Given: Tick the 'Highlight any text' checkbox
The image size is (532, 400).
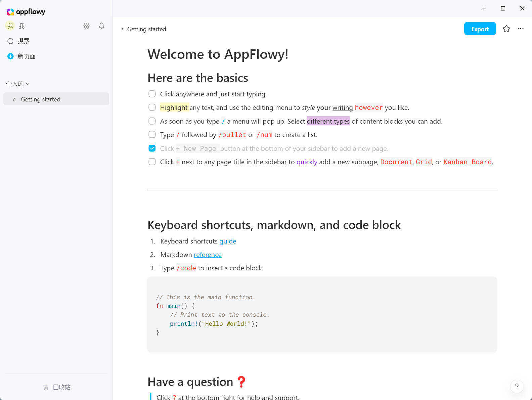Looking at the screenshot, I should point(152,107).
